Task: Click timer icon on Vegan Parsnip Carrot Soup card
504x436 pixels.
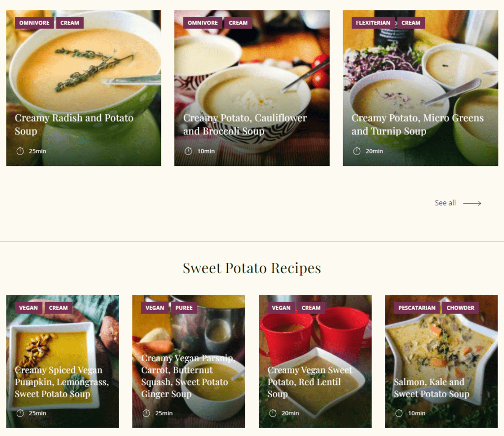Action: pos(146,413)
